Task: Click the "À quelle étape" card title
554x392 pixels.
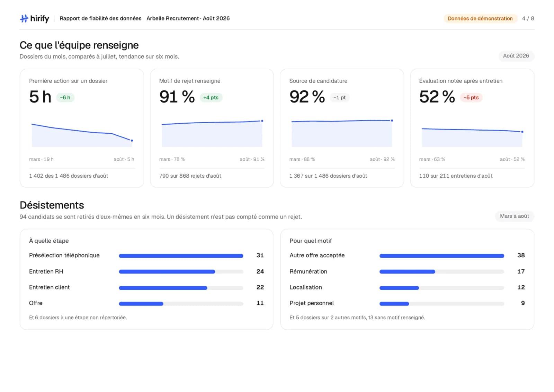Action: (49, 241)
